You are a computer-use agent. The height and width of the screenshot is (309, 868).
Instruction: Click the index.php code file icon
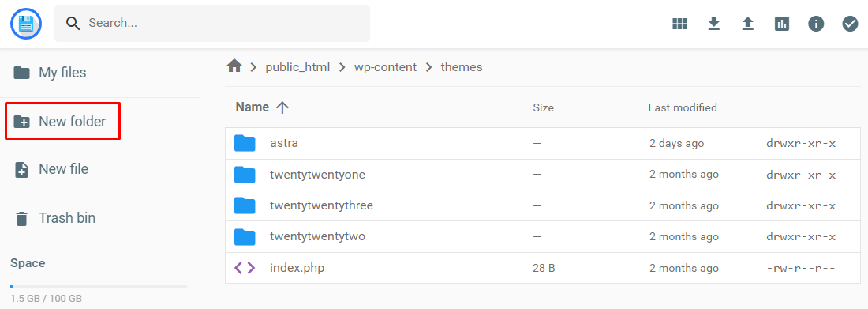coord(244,268)
